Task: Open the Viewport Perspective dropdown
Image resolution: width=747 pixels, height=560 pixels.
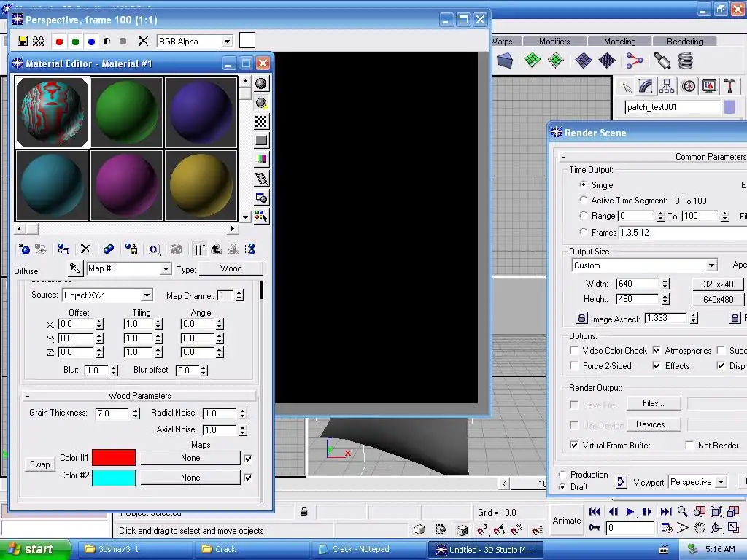Action: click(721, 482)
